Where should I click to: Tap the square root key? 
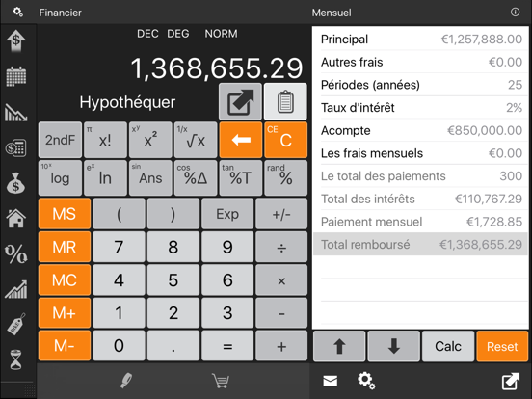click(x=196, y=140)
